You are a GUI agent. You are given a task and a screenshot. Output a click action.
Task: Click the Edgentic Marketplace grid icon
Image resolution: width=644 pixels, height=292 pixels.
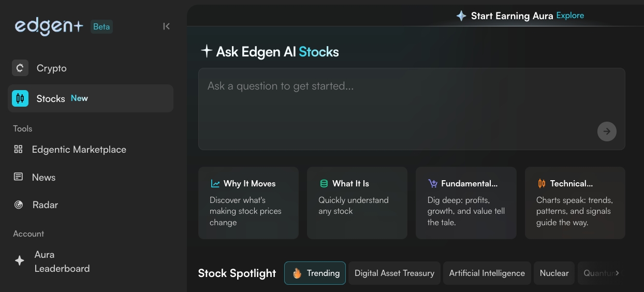(x=18, y=149)
